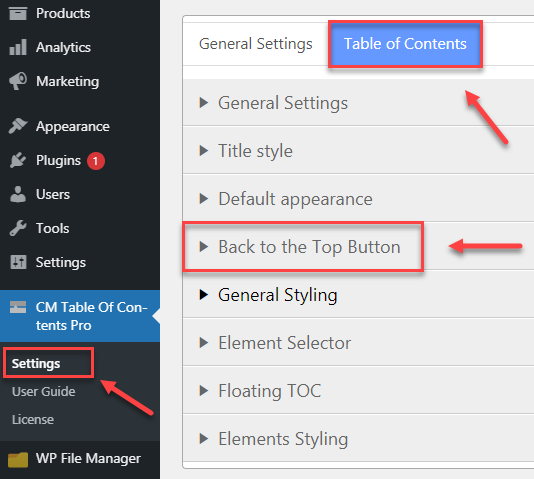Open the License submenu link
The image size is (534, 479).
pos(33,419)
